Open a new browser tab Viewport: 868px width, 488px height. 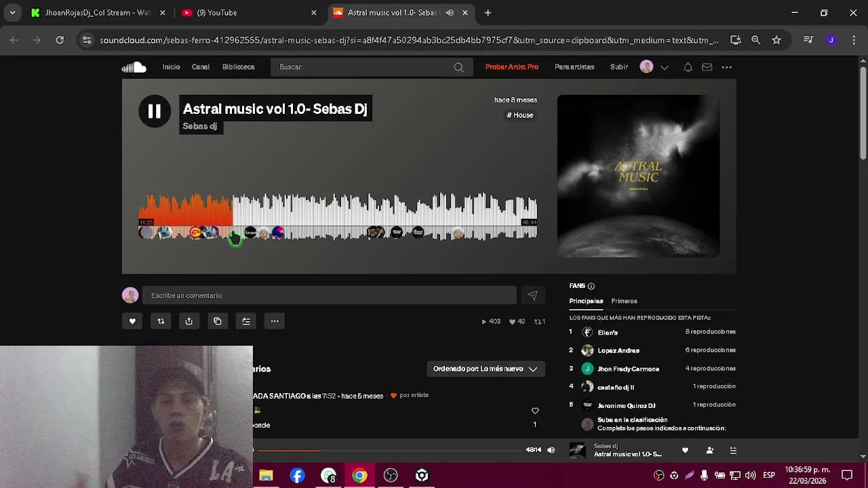488,12
